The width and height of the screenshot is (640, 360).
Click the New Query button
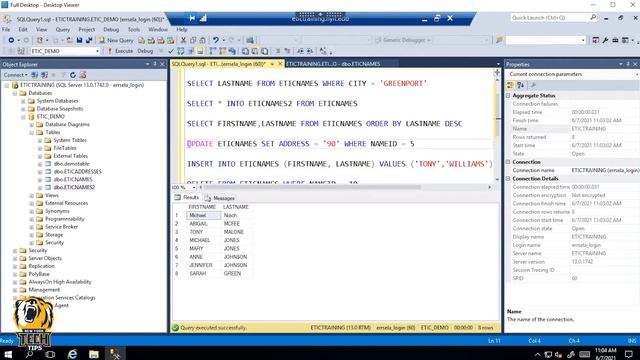click(x=116, y=40)
